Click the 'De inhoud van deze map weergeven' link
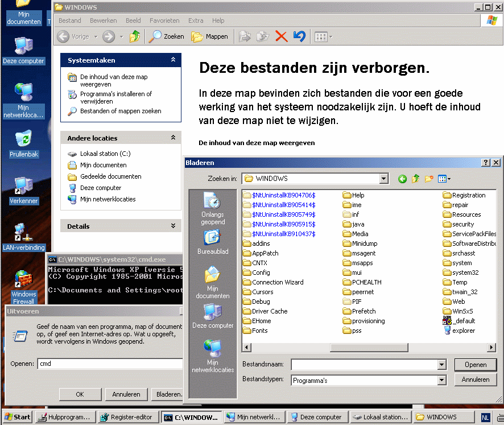Screen dimensions: 504x425 [257, 143]
